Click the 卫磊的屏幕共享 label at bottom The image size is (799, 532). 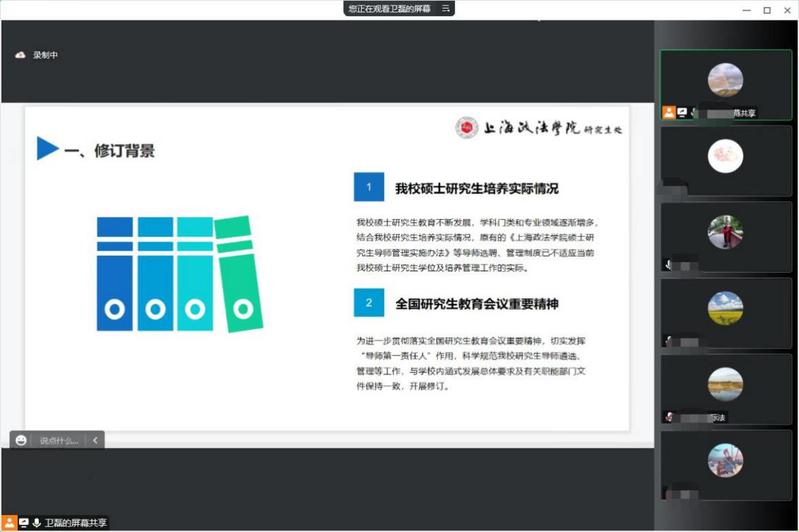point(76,523)
